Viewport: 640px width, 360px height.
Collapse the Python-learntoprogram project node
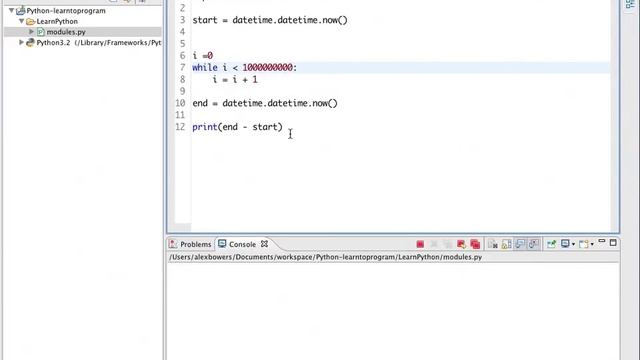click(11, 10)
